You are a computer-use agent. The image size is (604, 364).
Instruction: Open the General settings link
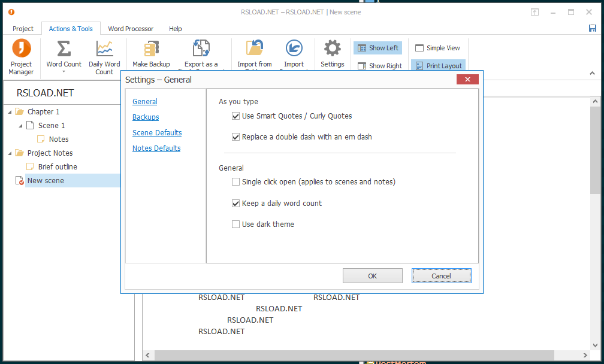(x=145, y=102)
